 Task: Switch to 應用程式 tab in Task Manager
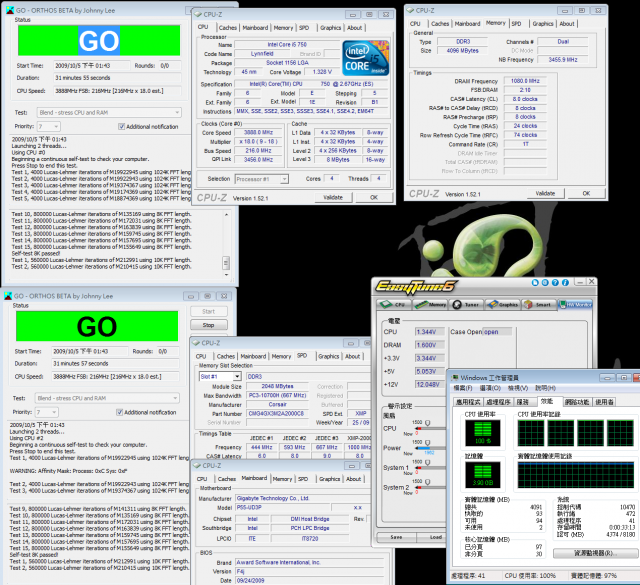point(468,402)
